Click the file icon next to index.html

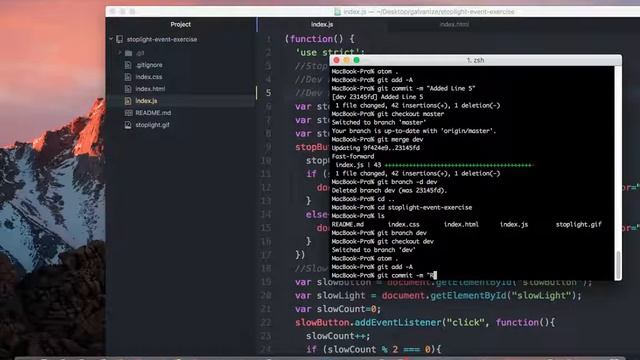click(x=128, y=89)
